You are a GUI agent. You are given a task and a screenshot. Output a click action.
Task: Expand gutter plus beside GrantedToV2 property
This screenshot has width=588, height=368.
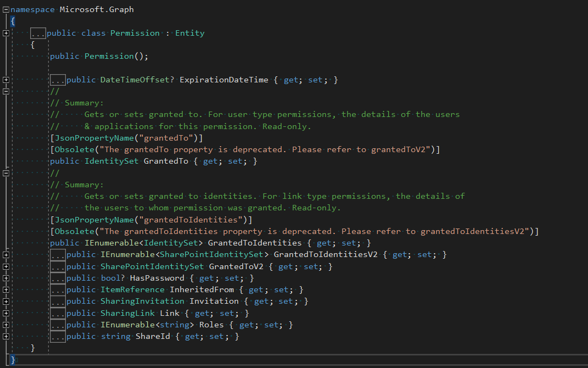tap(6, 267)
